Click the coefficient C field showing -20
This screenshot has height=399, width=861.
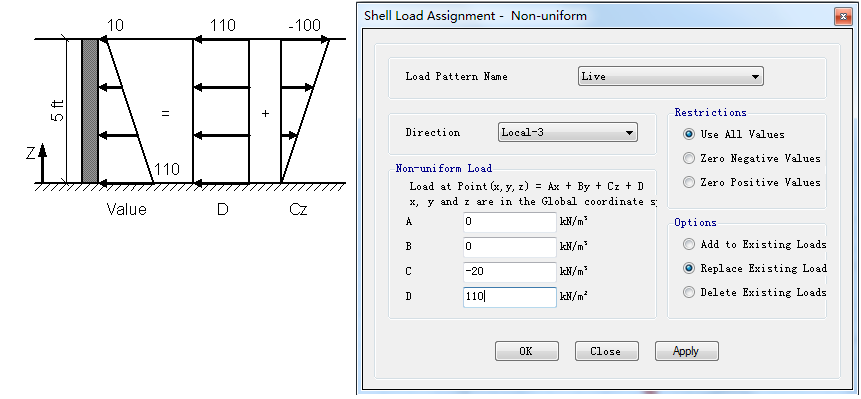point(510,272)
